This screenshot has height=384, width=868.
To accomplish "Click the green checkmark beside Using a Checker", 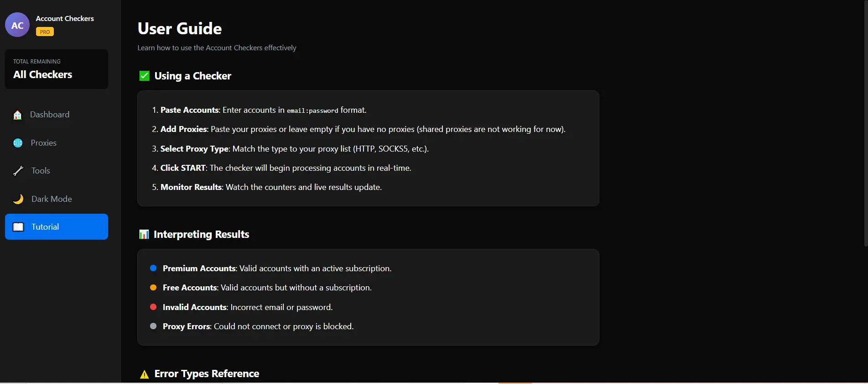I will coord(144,76).
